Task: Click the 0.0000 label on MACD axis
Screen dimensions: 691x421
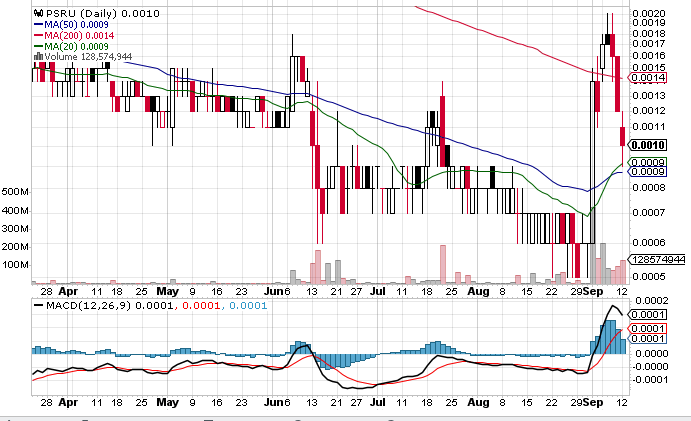Action: click(x=652, y=354)
